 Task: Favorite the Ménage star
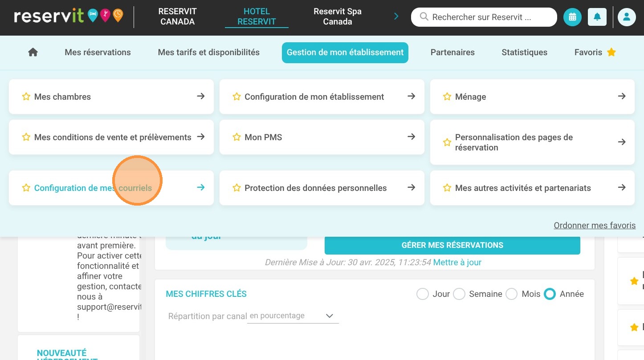(447, 97)
